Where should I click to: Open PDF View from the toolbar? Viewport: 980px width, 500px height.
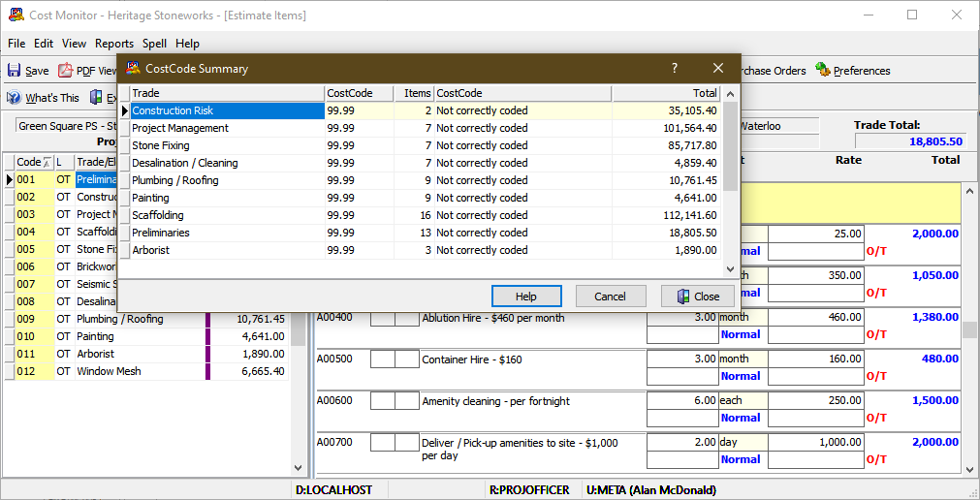click(x=87, y=71)
